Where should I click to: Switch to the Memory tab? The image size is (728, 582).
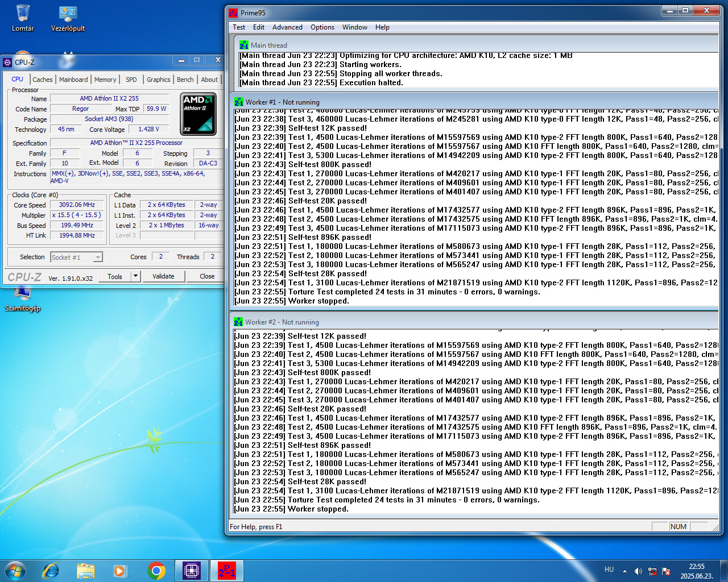point(105,80)
